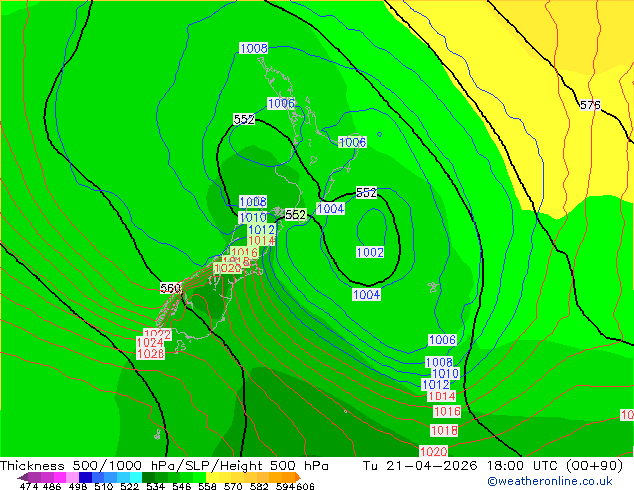Click the map title 'Thickness 500/1000 hPa/SLP/Height 500 hPa'
Image resolution: width=634 pixels, height=490 pixels.
[x=164, y=466]
